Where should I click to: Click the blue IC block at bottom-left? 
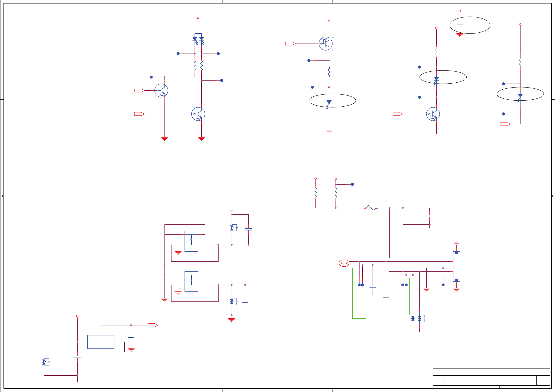coord(101,342)
